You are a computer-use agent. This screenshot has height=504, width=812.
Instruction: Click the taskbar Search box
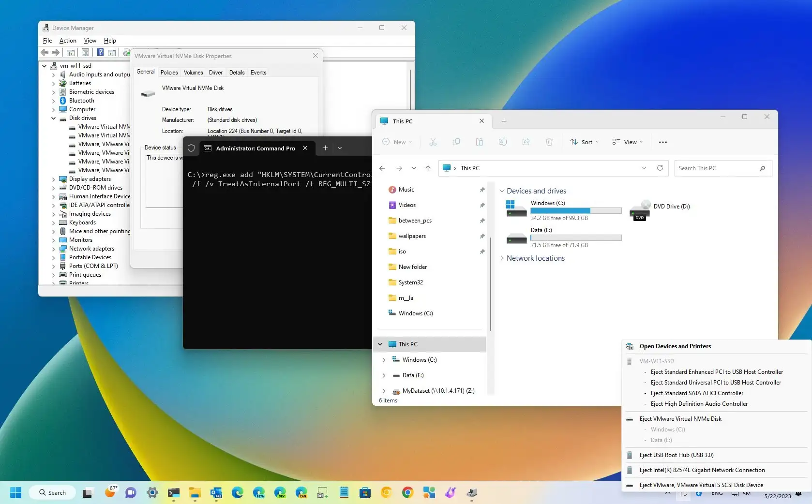click(x=52, y=493)
